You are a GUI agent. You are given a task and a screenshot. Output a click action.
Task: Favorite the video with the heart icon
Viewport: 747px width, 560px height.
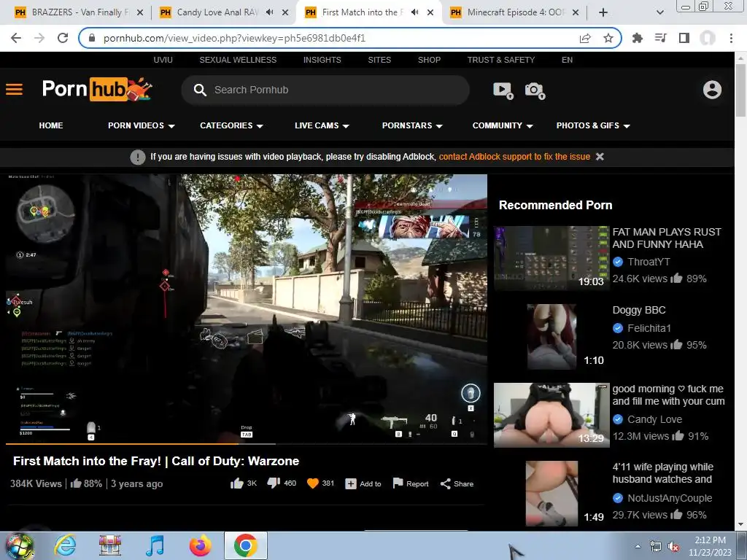[x=312, y=483]
